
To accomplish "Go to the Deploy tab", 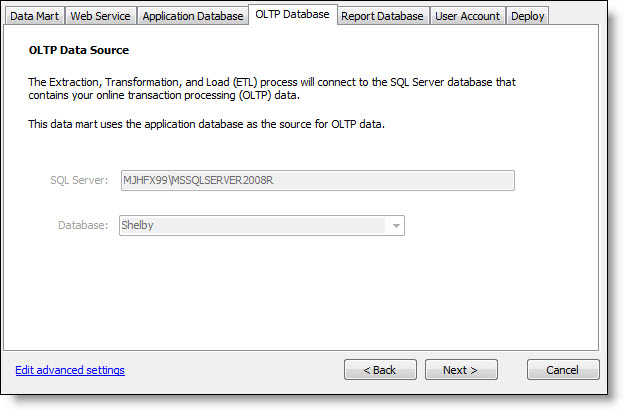I will 527,16.
